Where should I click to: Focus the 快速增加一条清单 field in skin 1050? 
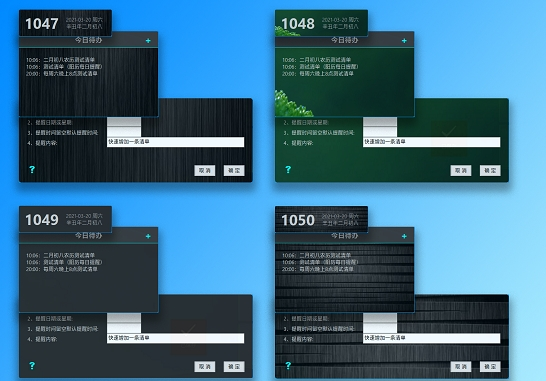click(431, 338)
